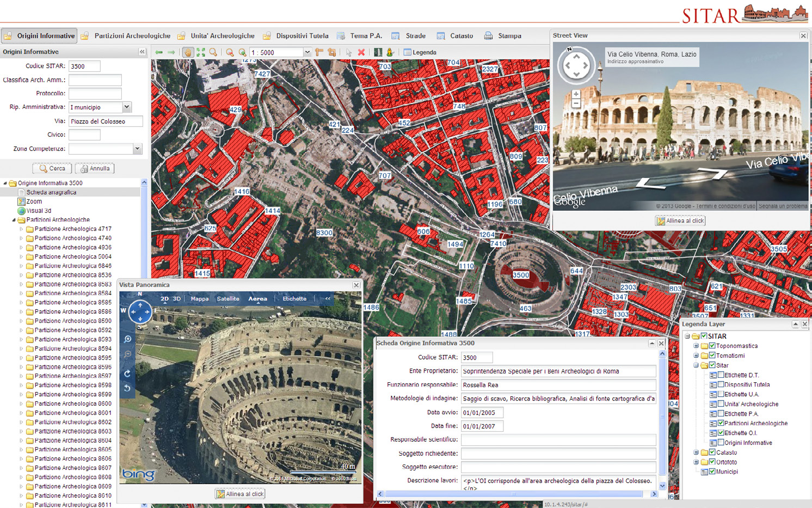
Task: Zoom to full extent with green arrows icon
Action: pyautogui.click(x=201, y=52)
